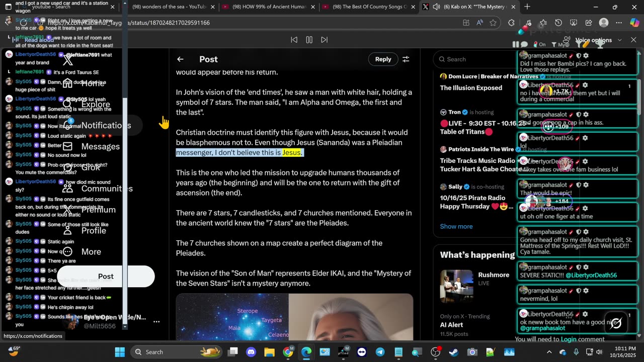Switch to wonders of the sea YouTube tab
This screenshot has width=644, height=362.
click(x=169, y=7)
